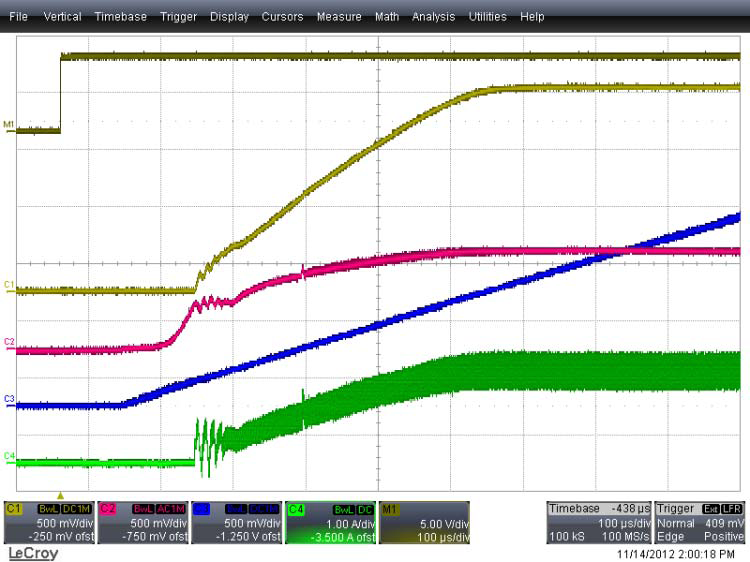The height and width of the screenshot is (562, 750).
Task: Open the Math menu
Action: pos(387,17)
